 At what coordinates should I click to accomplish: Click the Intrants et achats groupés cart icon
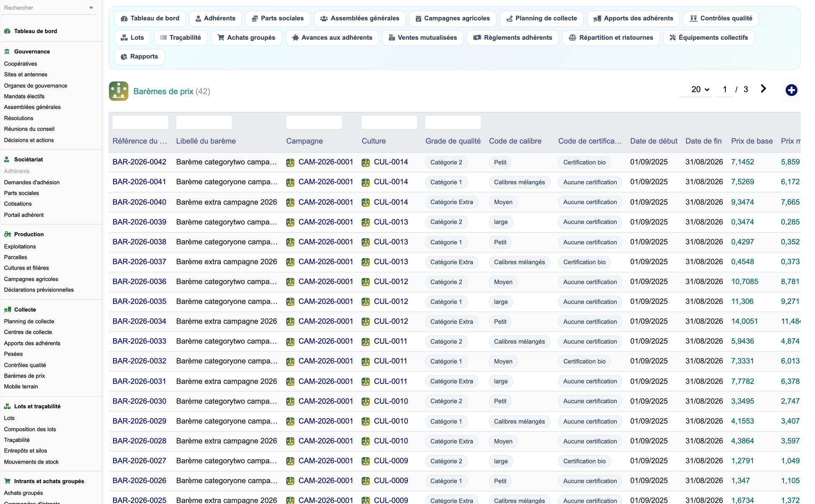point(7,481)
